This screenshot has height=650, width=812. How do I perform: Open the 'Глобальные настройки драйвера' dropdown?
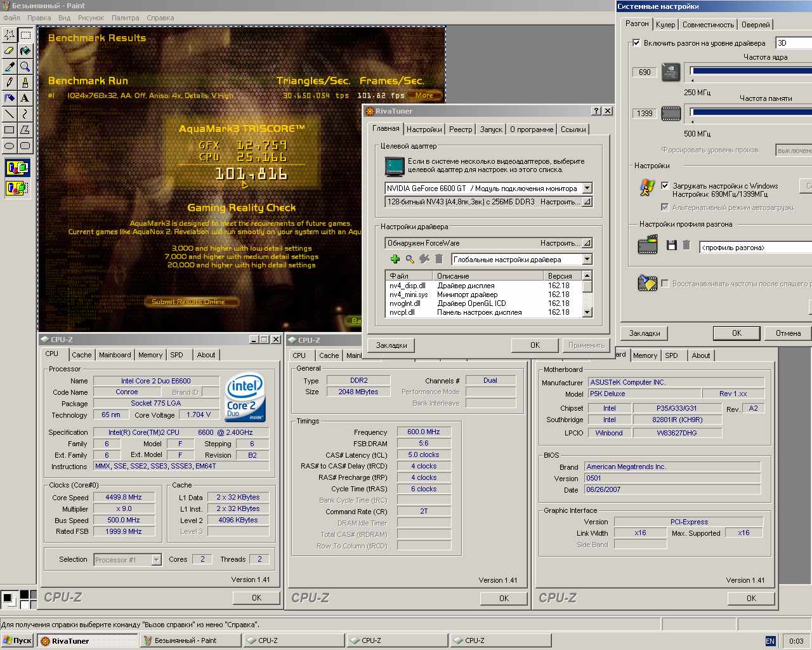click(587, 260)
